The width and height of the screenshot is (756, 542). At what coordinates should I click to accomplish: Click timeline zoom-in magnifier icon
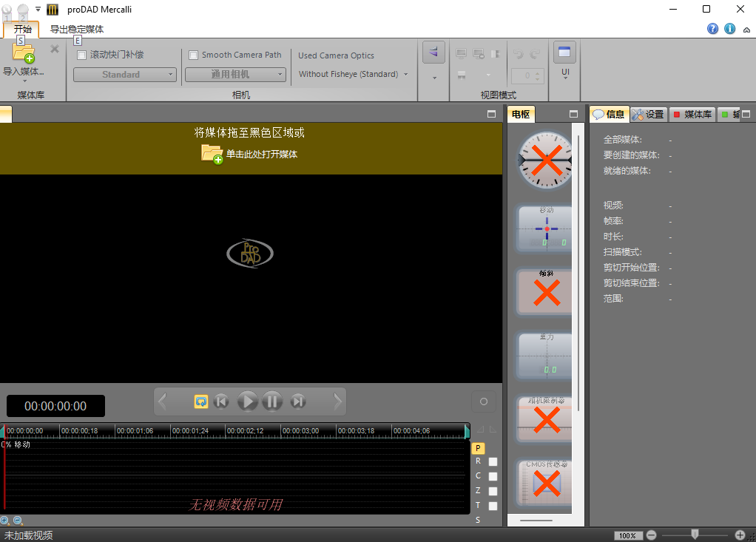click(x=4, y=521)
